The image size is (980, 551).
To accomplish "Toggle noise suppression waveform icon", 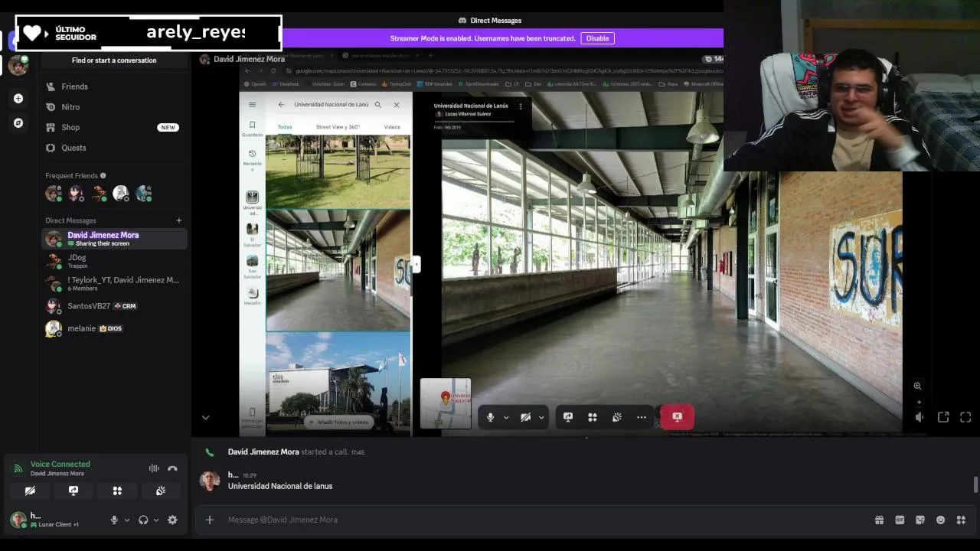I will (x=154, y=468).
